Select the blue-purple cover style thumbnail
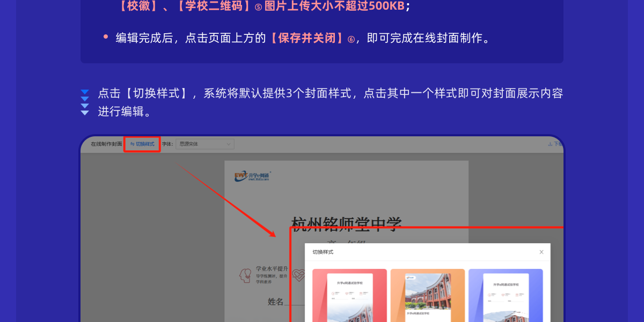 [x=506, y=295]
